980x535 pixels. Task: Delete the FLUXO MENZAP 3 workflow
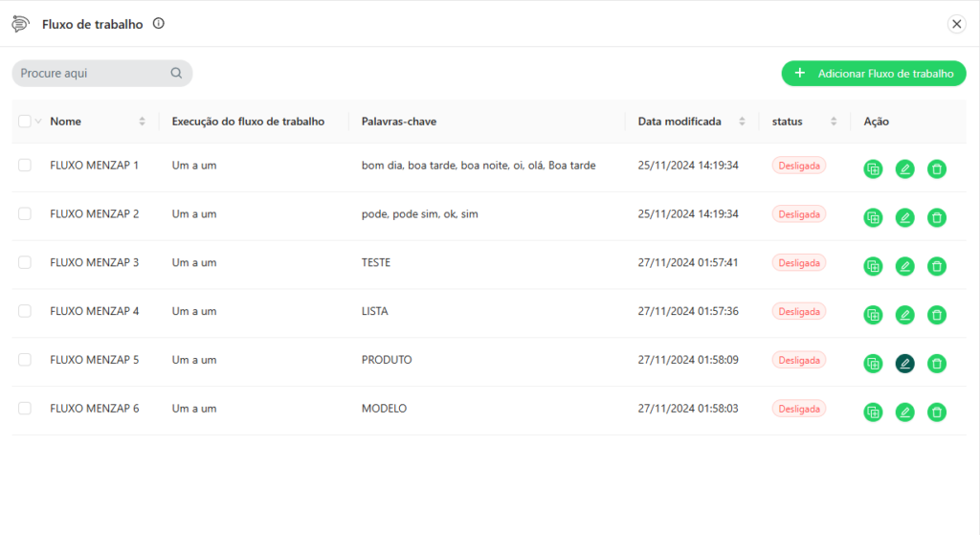point(937,266)
